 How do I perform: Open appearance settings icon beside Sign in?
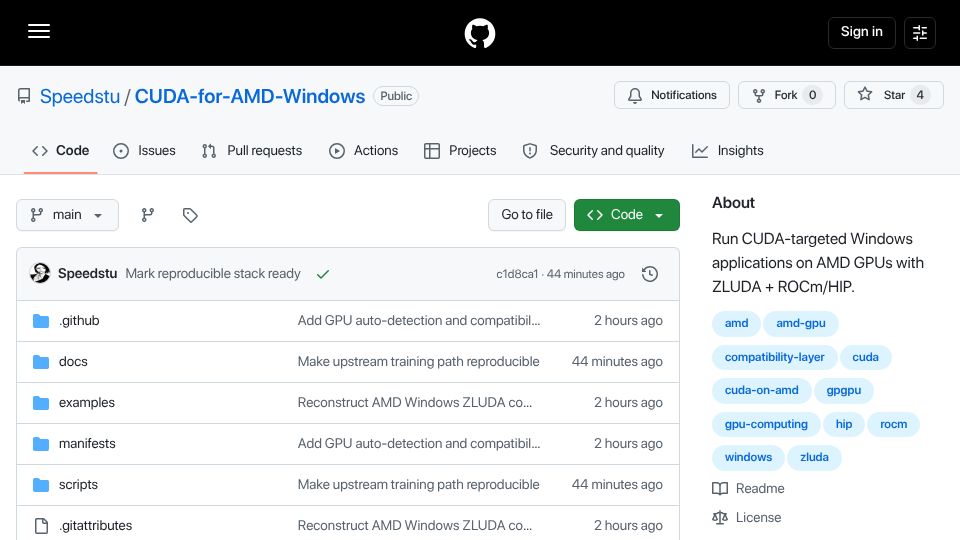point(920,32)
